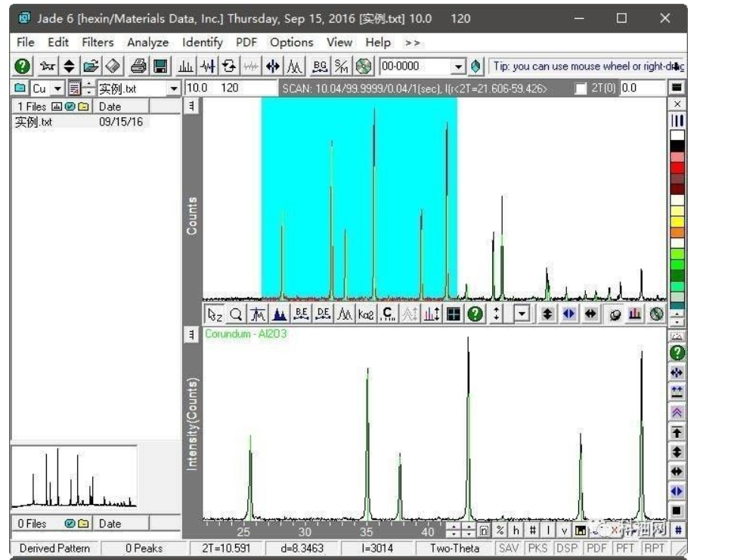Open the 00-0000 PDF number dropdown
This screenshot has height=560, width=734.
point(458,67)
